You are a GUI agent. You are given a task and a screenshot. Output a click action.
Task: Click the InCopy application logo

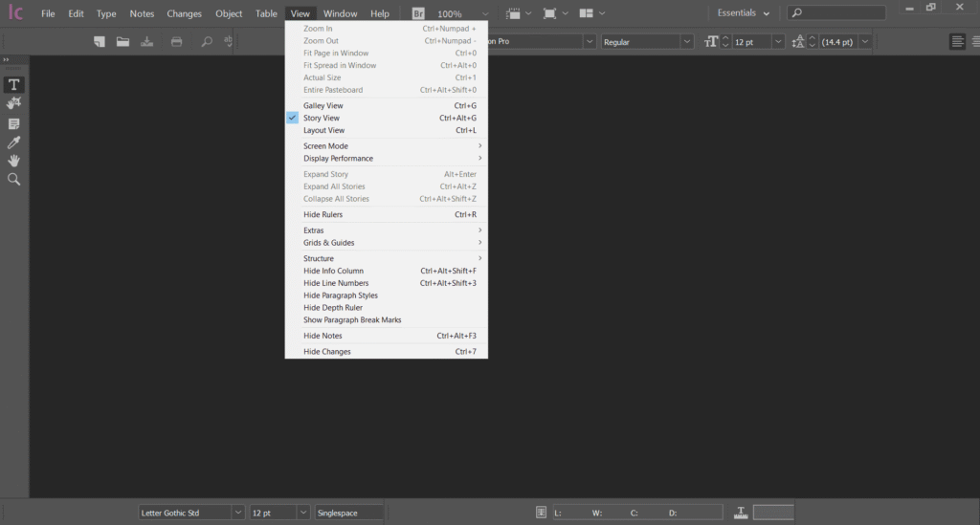pos(15,12)
